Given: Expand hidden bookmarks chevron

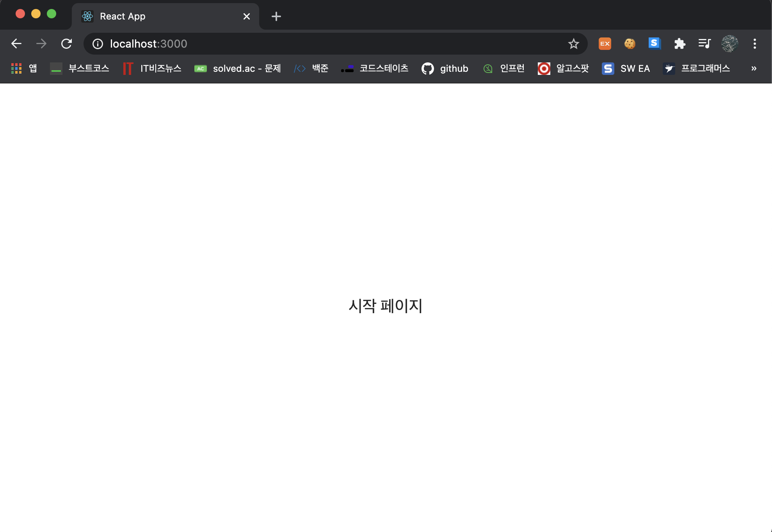Looking at the screenshot, I should click(x=754, y=69).
